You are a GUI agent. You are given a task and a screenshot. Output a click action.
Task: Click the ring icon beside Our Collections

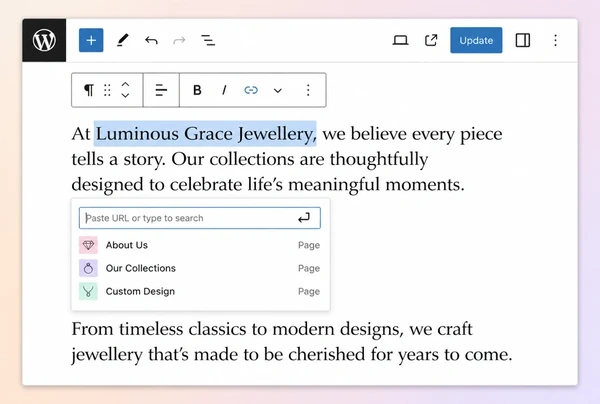(88, 268)
